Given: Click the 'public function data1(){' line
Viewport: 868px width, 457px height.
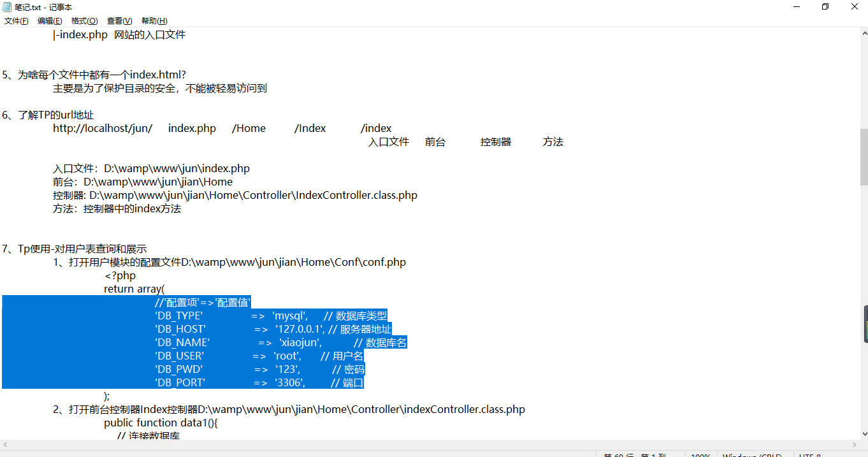Looking at the screenshot, I should (x=161, y=423).
